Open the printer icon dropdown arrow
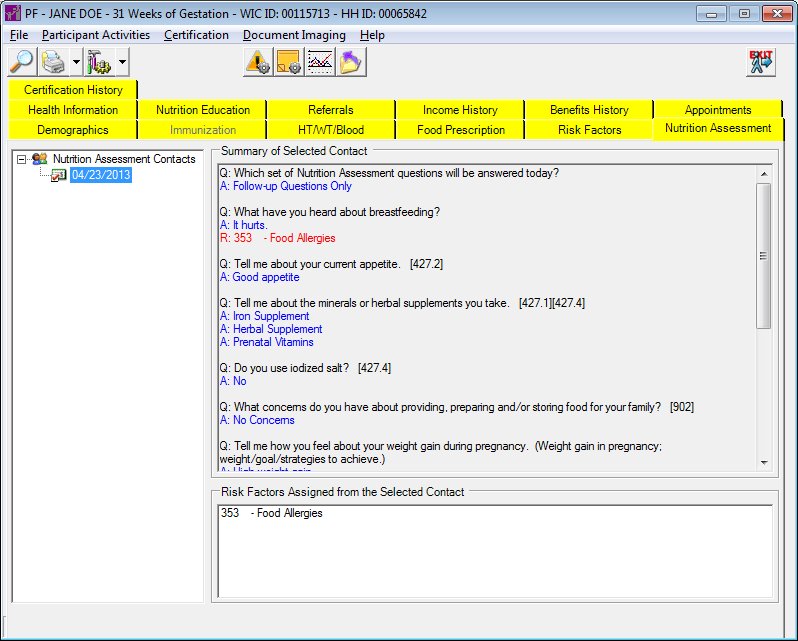The width and height of the screenshot is (798, 641). [76, 62]
